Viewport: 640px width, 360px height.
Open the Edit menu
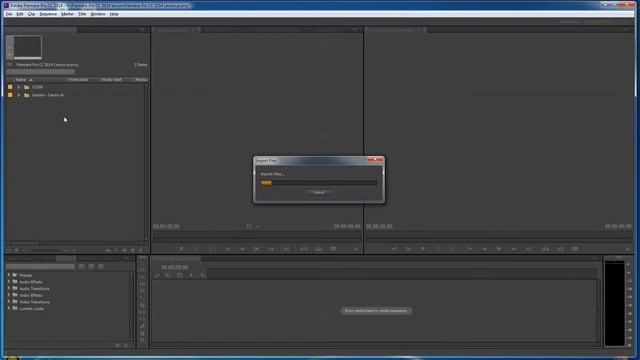click(20, 14)
